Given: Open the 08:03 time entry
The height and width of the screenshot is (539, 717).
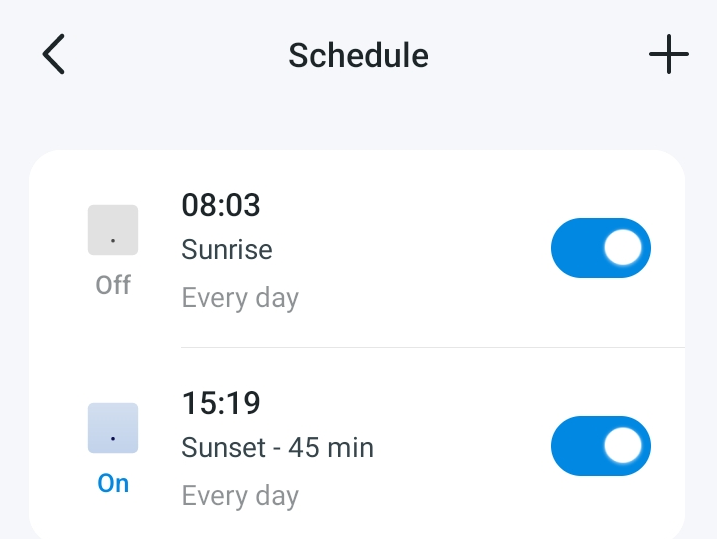Looking at the screenshot, I should click(x=221, y=205).
